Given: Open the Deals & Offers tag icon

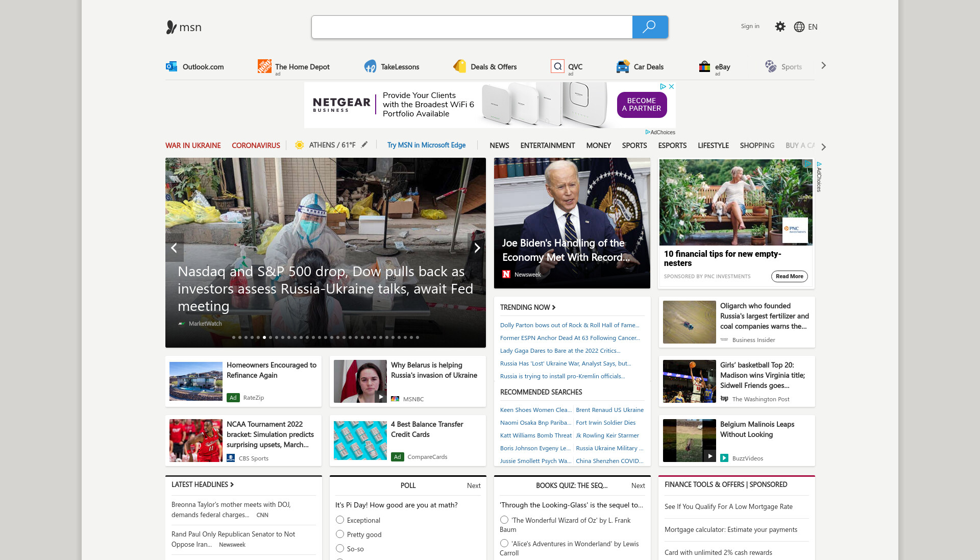Looking at the screenshot, I should pos(460,66).
